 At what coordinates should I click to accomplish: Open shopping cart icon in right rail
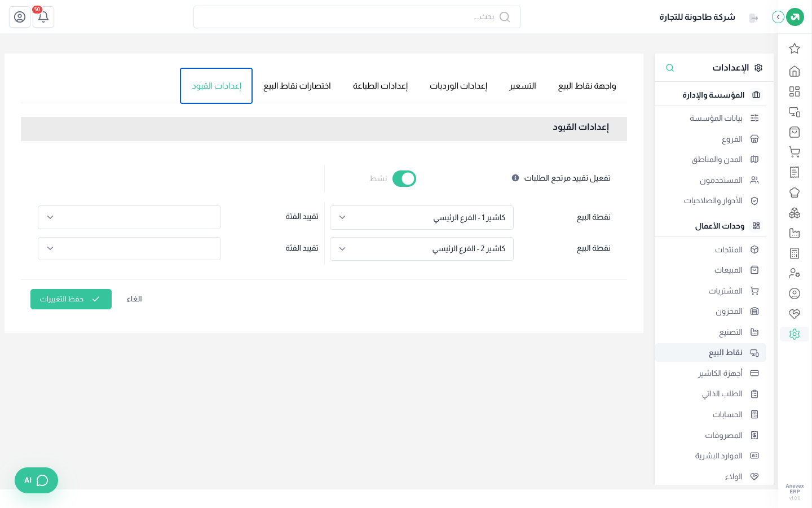[795, 152]
